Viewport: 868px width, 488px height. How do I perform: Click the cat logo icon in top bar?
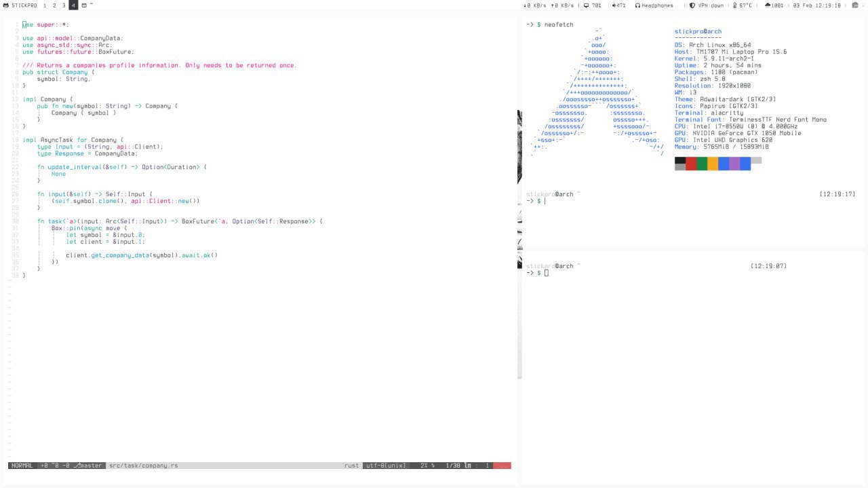(5, 5)
